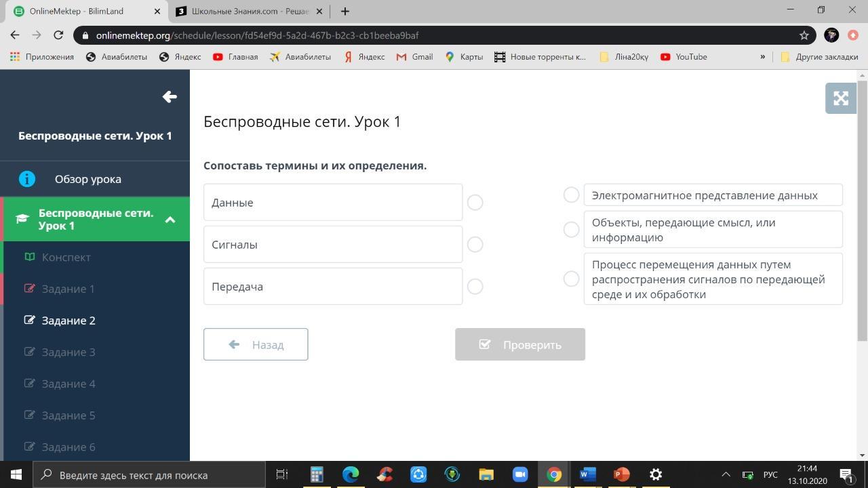868x488 pixels.
Task: Click the back arrow in sidebar
Action: pyautogui.click(x=170, y=97)
